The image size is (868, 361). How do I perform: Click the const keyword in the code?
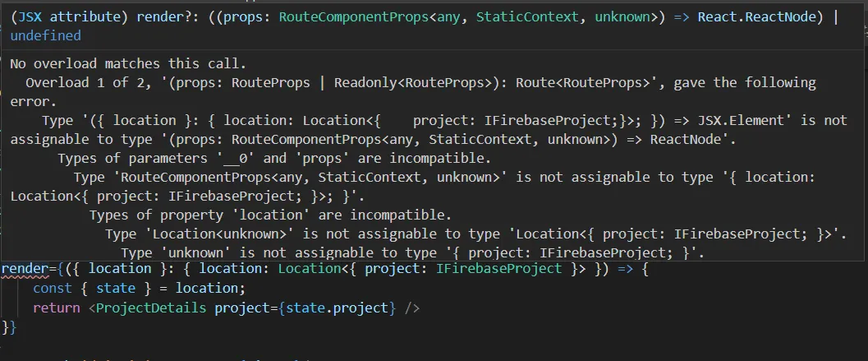52,289
